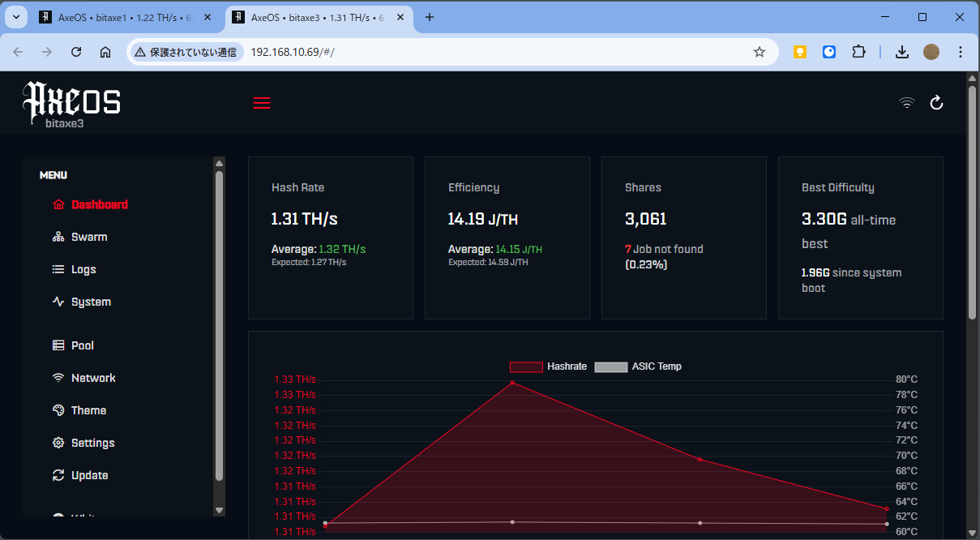Screen dimensions: 980x540
Task: Click the WiFi status icon in header
Action: click(x=906, y=103)
